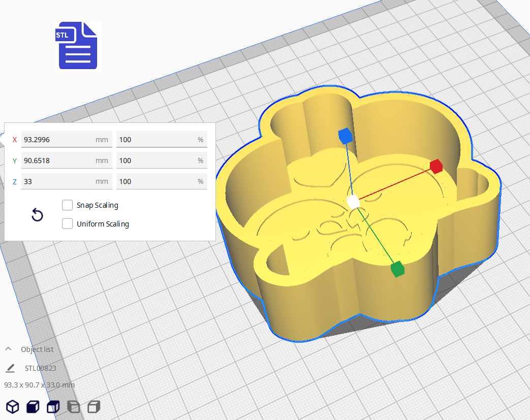Click the white center scale handle

(354, 202)
